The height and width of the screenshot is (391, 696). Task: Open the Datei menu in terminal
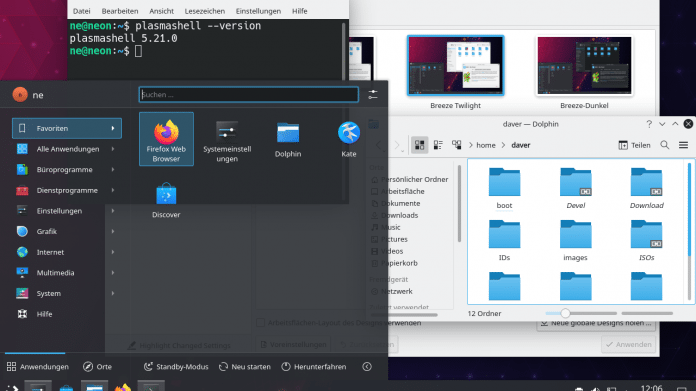tap(81, 11)
